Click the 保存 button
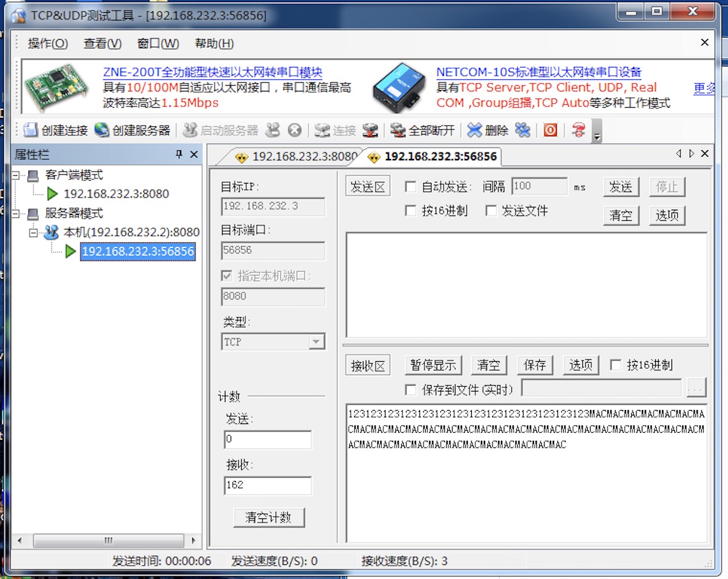 point(535,365)
